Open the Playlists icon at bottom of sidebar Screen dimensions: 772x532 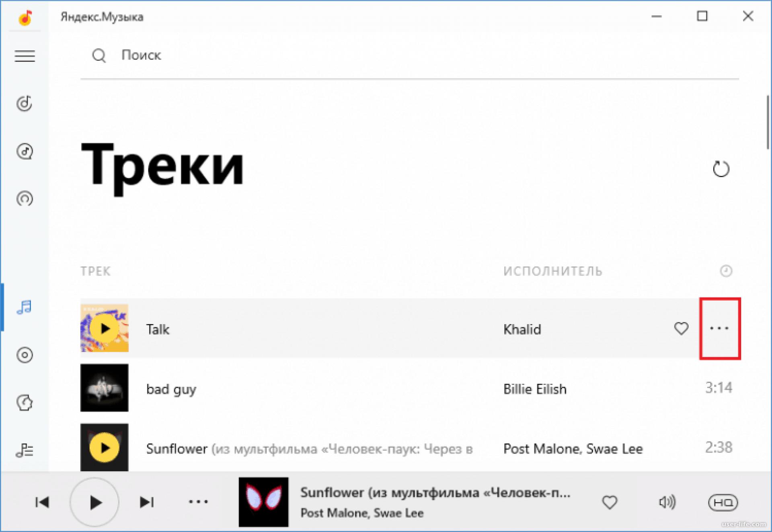25,450
